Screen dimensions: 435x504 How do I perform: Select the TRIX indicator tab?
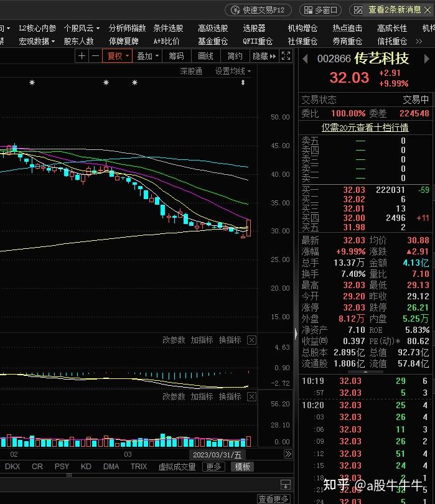point(139,467)
